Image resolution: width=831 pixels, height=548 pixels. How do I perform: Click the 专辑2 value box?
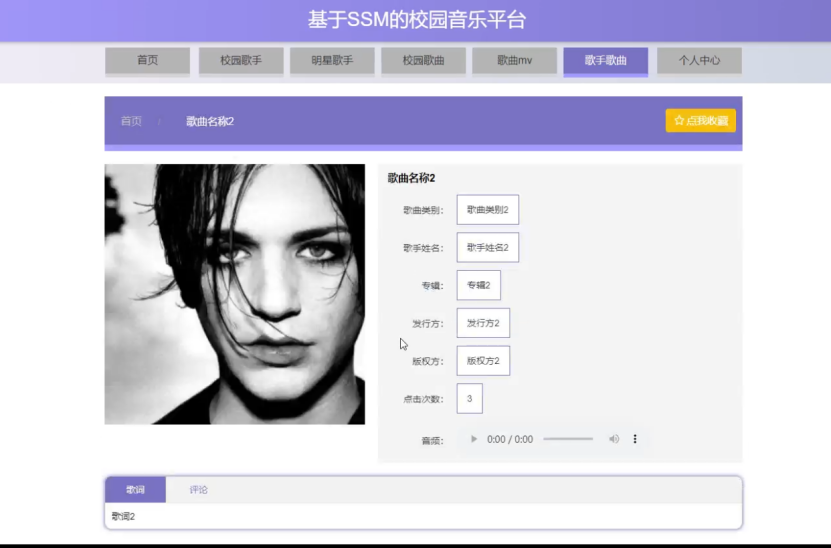pos(479,285)
